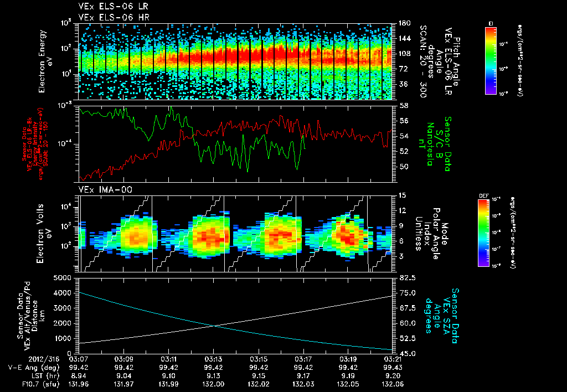Image resolution: width=567 pixels, height=392 pixels.
Task: Click the '03:13' time tick label
Action: (213, 359)
